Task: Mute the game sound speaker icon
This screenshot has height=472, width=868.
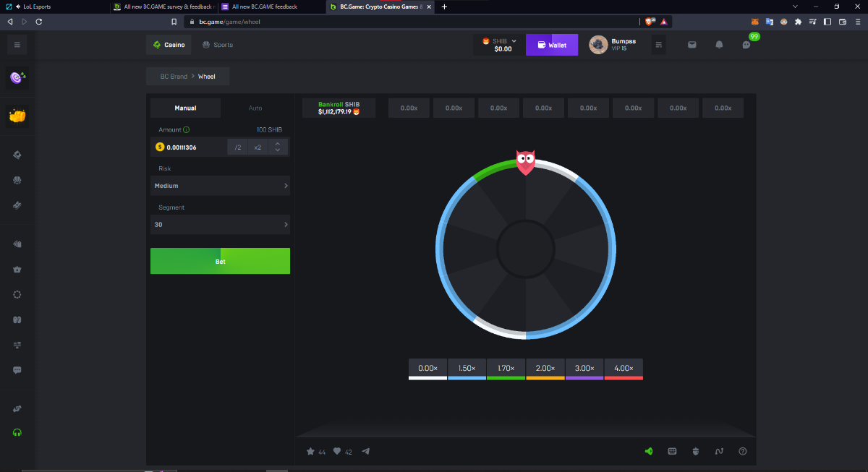Action: pos(649,452)
